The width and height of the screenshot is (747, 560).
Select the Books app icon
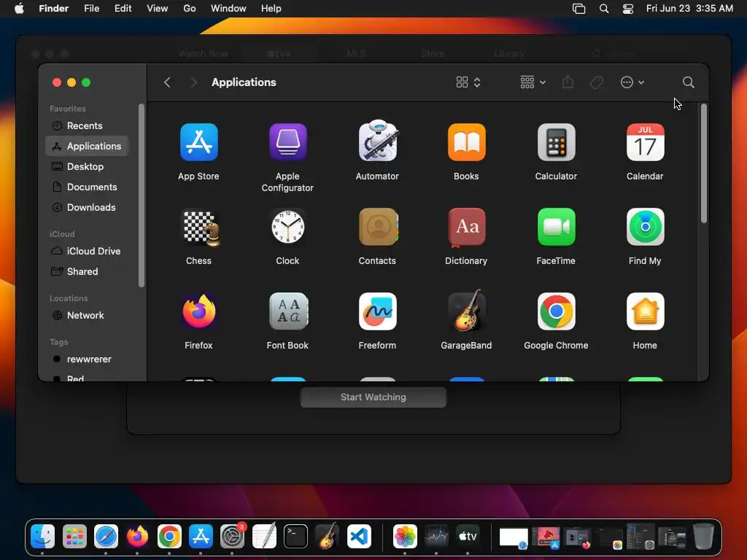pos(466,142)
